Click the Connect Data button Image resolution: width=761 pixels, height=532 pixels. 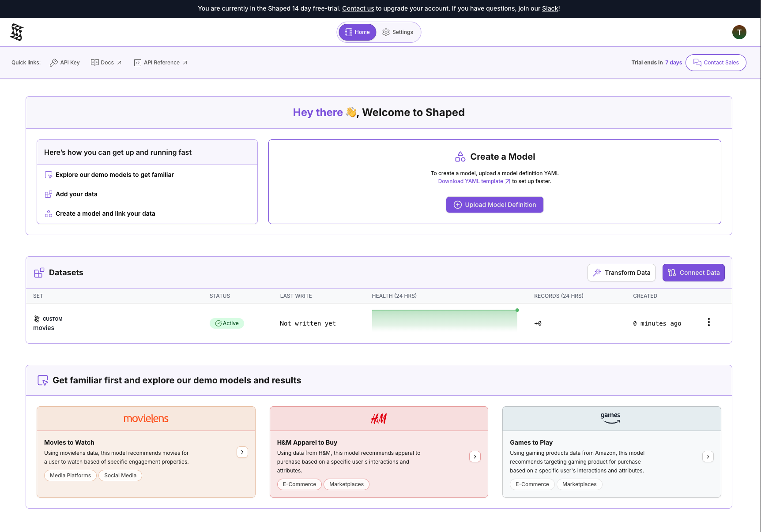(x=693, y=273)
